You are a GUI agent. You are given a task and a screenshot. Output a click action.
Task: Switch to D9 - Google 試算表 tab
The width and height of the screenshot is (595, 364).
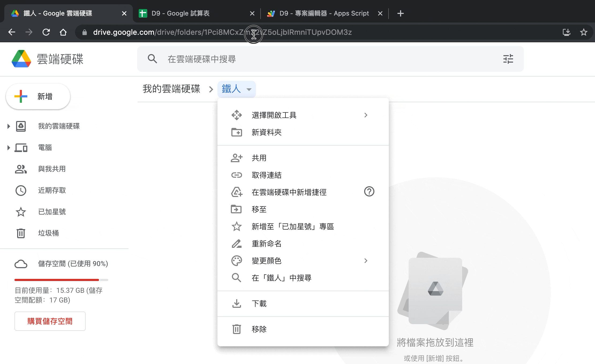(x=197, y=13)
